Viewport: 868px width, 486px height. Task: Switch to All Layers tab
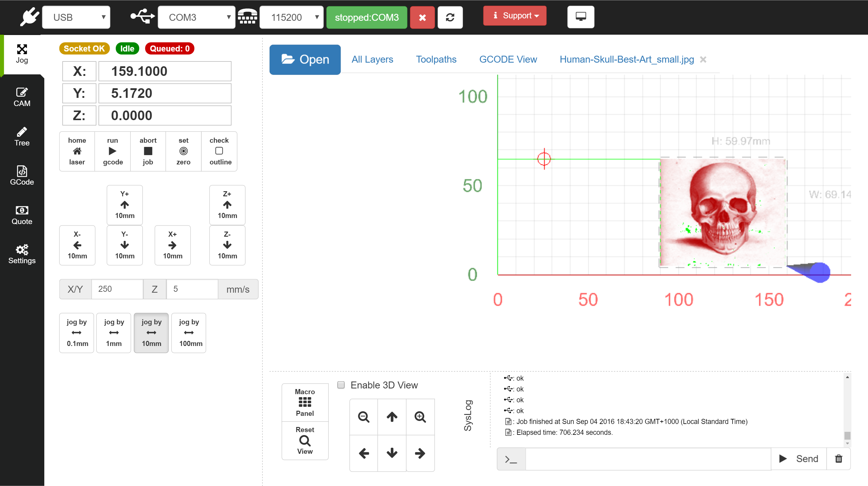click(x=372, y=60)
